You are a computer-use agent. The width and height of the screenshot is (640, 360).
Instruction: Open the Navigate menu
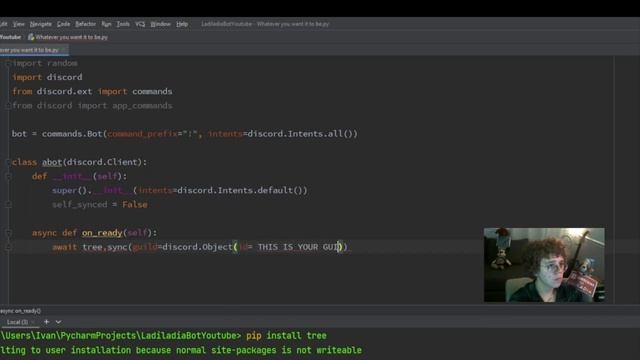coord(40,24)
